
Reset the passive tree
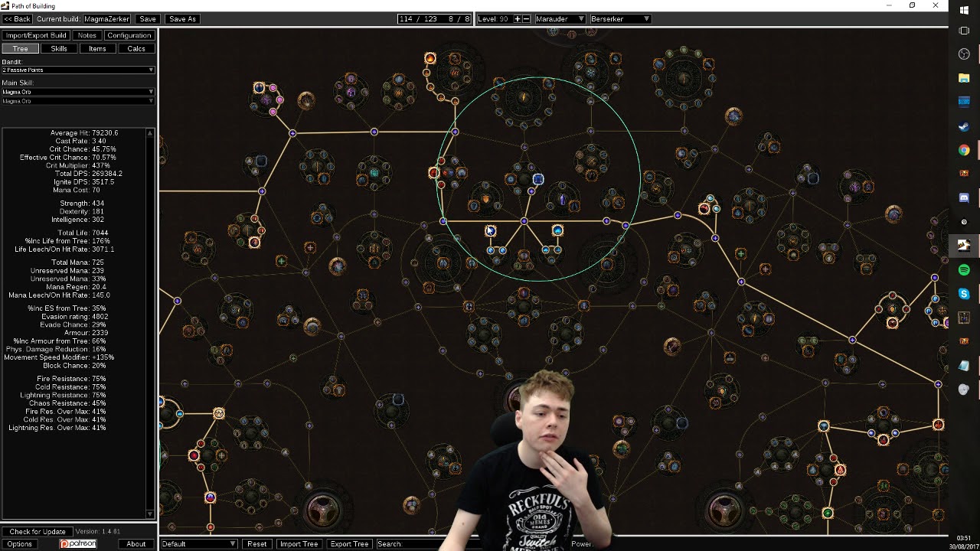click(256, 544)
